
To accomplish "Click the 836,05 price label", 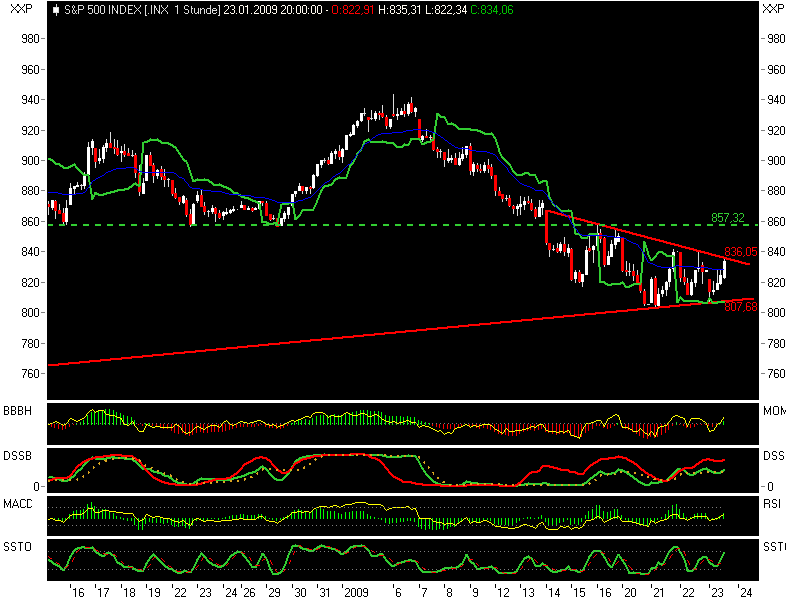I will [739, 249].
